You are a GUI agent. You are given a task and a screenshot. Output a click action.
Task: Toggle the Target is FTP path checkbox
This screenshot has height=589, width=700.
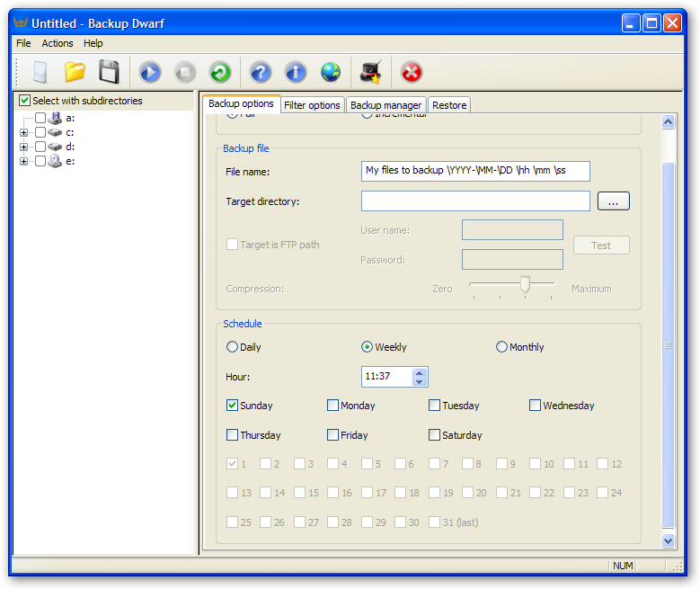point(232,244)
